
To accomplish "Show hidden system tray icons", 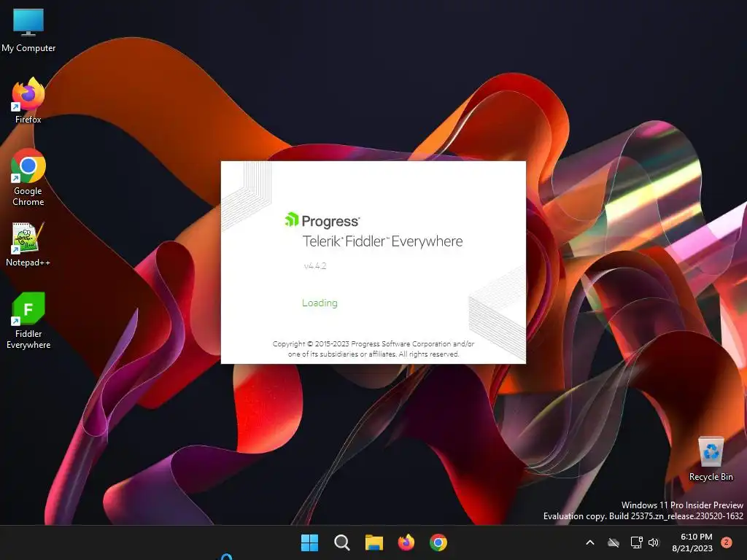I will pyautogui.click(x=589, y=542).
